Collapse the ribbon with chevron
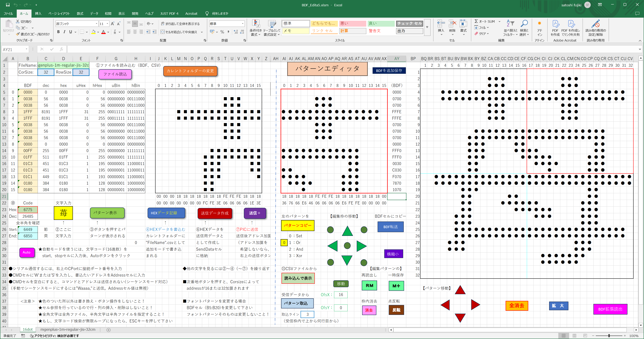This screenshot has width=644, height=339. tap(640, 40)
